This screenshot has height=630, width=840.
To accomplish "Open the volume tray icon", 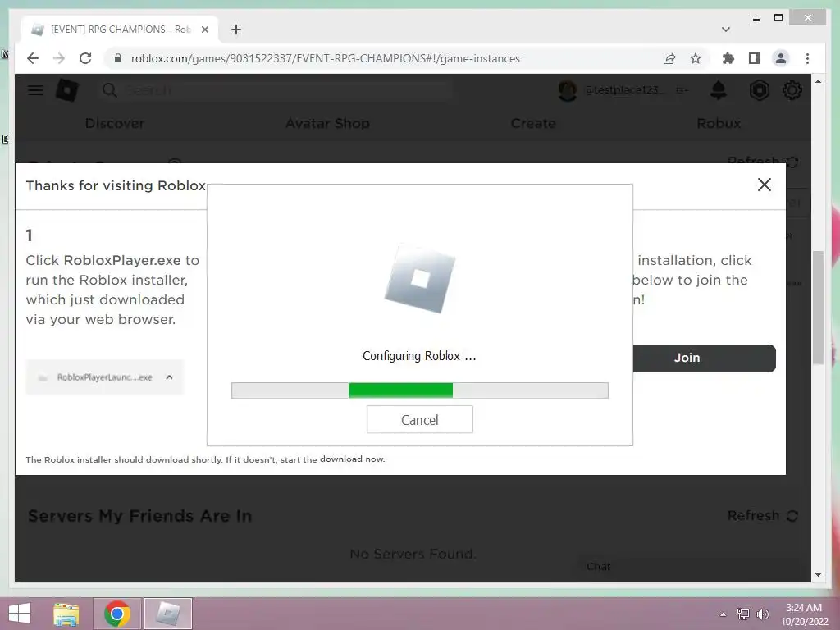I will click(x=762, y=614).
